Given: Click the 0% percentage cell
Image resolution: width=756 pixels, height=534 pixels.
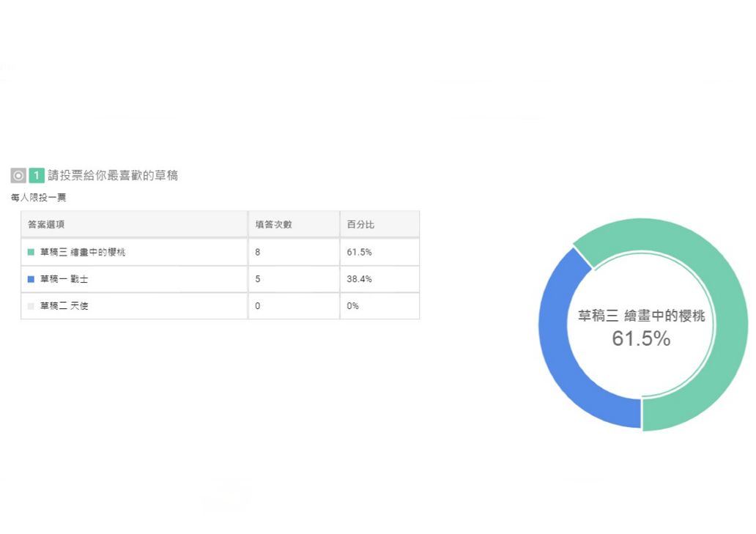Looking at the screenshot, I should (380, 306).
